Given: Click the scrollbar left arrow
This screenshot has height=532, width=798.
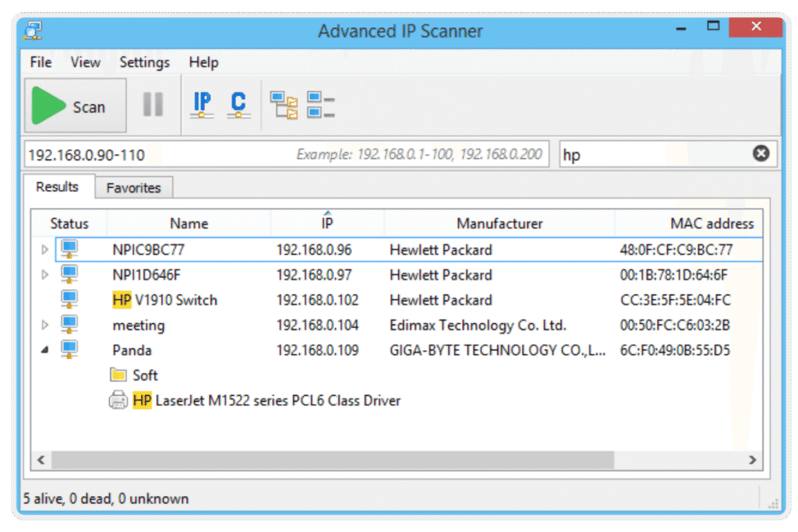Looking at the screenshot, I should click(41, 460).
